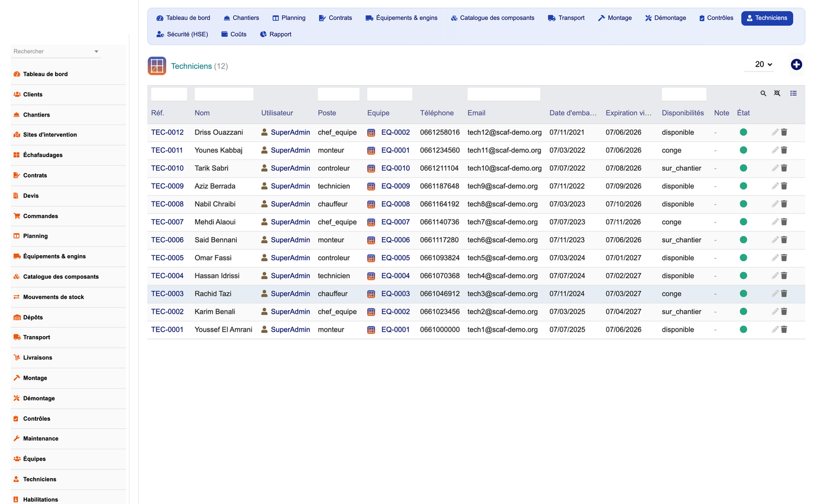
Task: Click green status dot for TEC-0001
Action: [743, 329]
